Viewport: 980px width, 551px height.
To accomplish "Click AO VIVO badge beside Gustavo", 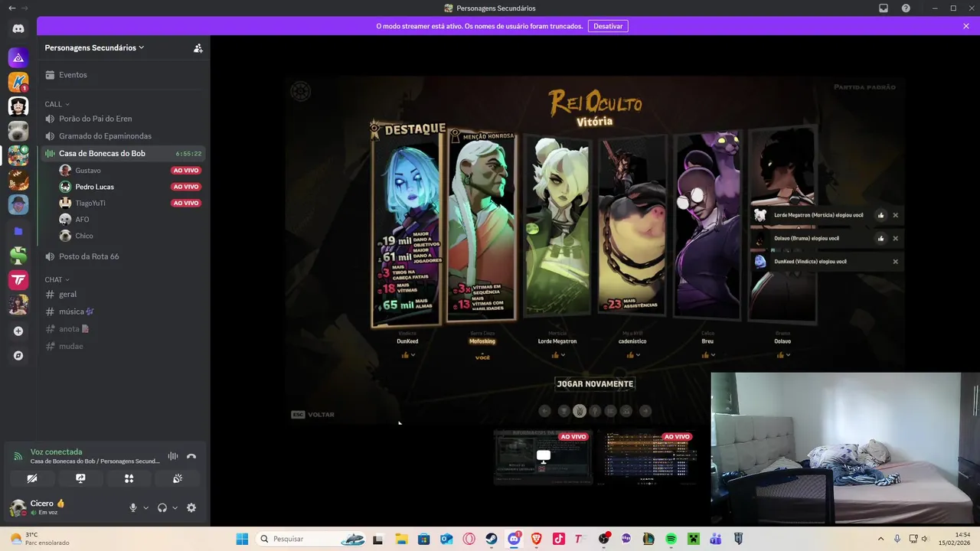I will click(186, 171).
